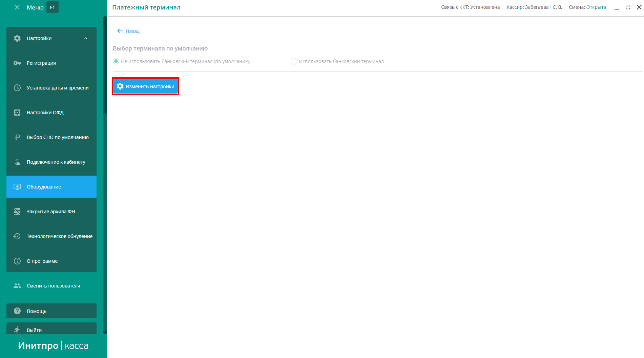The image size is (644, 358).
Task: Click the Смена: Открыта status
Action: pyautogui.click(x=587, y=7)
